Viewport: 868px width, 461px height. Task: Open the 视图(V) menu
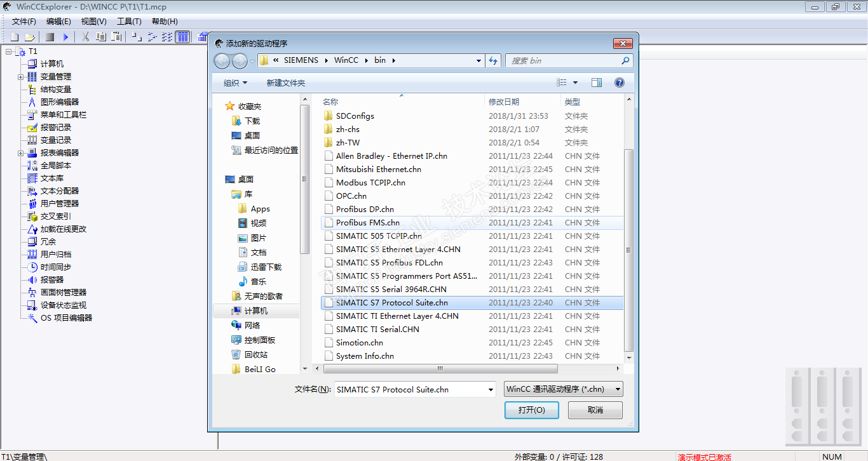(94, 22)
